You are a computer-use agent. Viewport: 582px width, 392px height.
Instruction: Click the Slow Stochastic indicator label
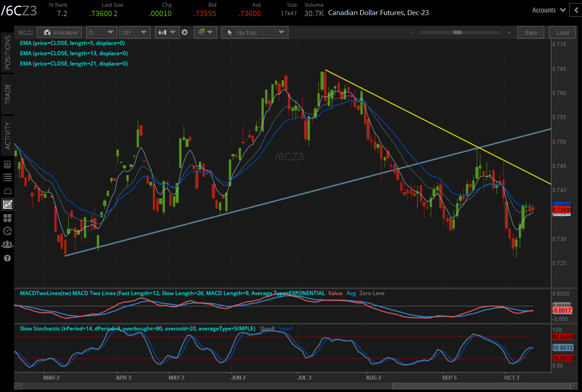pyautogui.click(x=138, y=329)
